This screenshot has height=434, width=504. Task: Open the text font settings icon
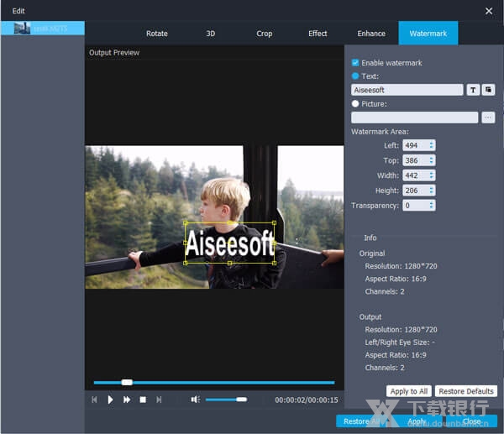click(473, 90)
